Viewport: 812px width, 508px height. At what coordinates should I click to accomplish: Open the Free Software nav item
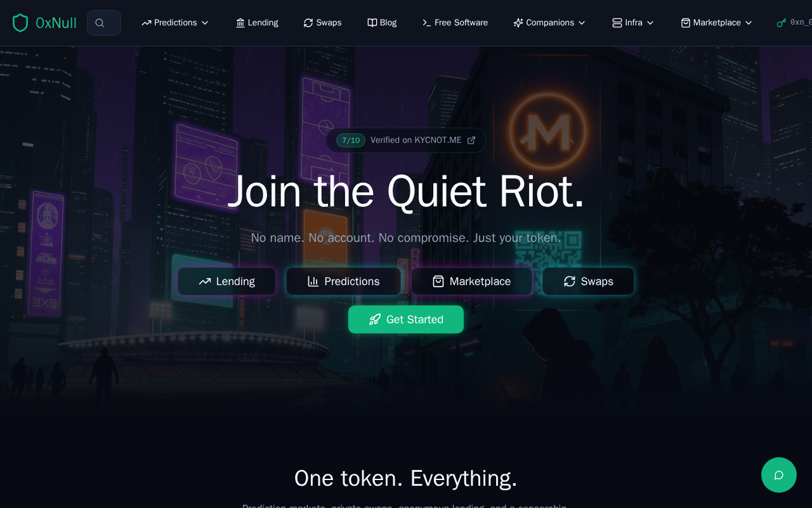pyautogui.click(x=455, y=23)
